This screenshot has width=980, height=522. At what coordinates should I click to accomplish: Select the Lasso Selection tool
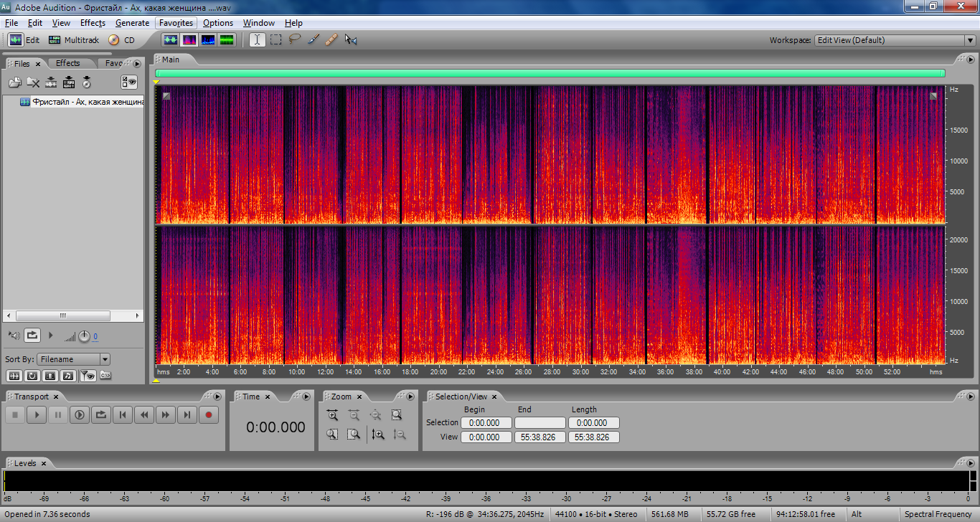294,40
